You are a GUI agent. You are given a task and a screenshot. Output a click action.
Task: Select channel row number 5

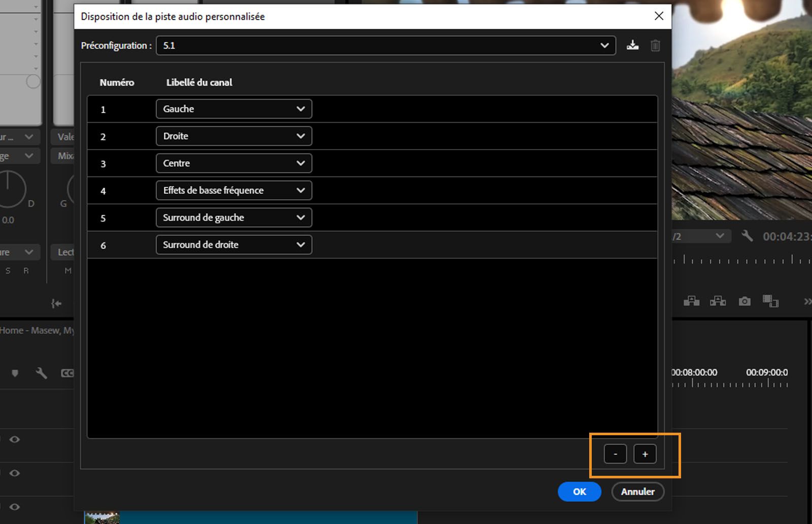[x=373, y=218]
